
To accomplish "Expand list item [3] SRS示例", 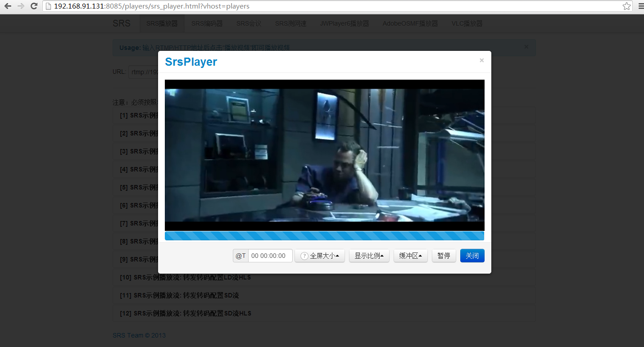I will 136,151.
